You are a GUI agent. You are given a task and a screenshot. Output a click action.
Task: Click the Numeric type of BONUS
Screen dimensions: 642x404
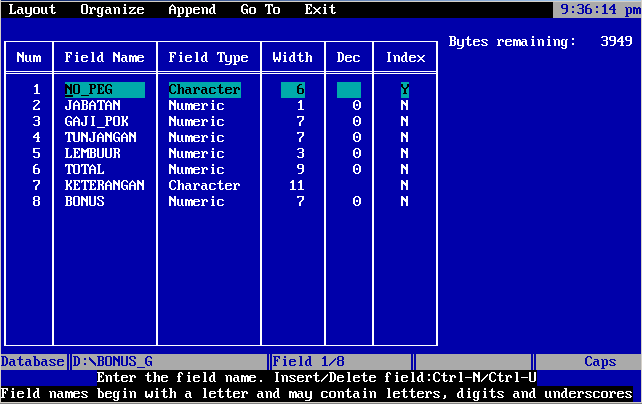[197, 201]
